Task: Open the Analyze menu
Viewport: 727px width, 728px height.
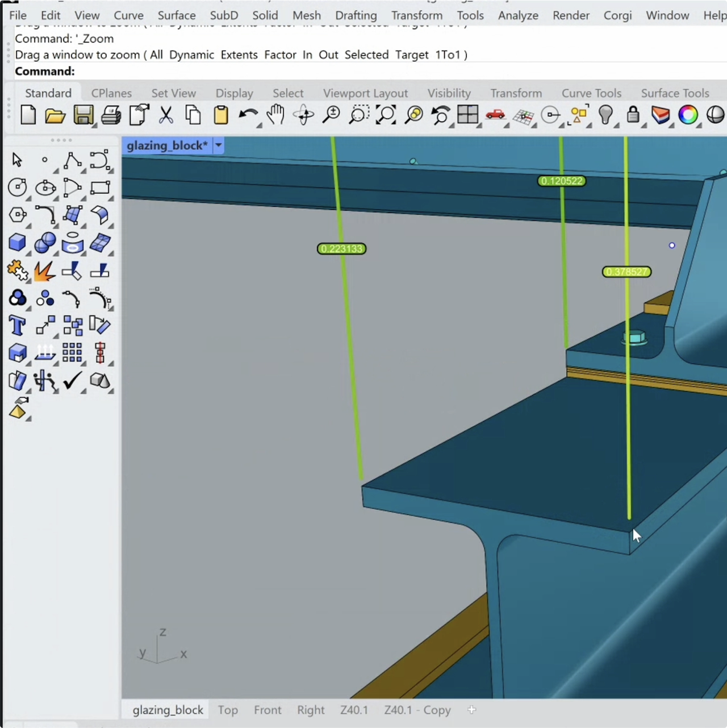Action: pos(517,15)
